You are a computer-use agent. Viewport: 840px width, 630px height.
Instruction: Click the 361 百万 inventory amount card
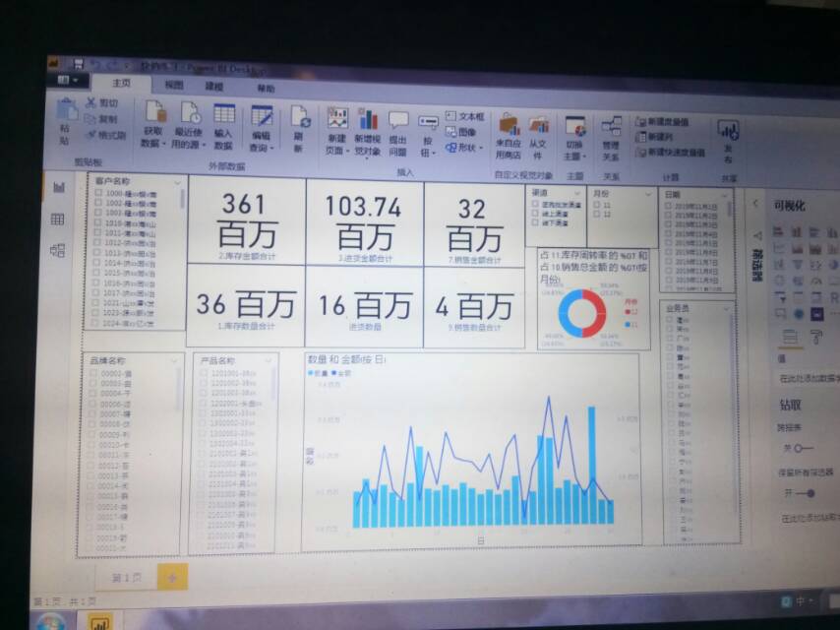tap(247, 220)
